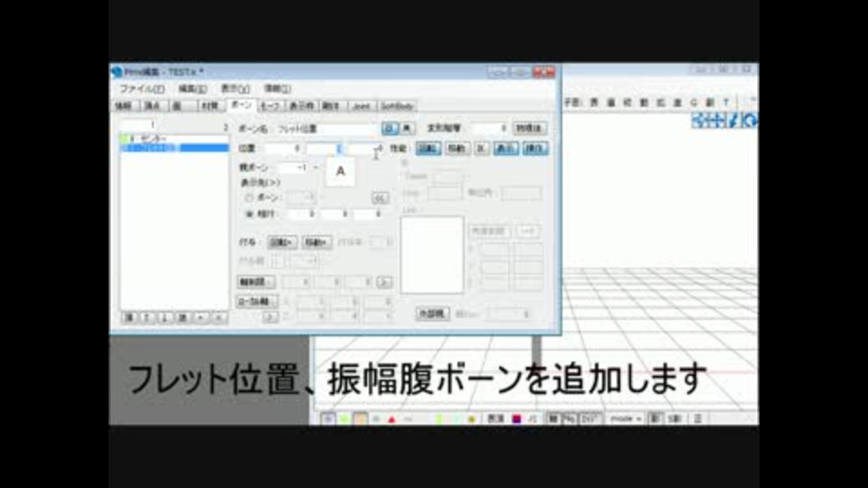Toggle the 物理後 button
Screen dimensions: 868x488
pos(529,128)
